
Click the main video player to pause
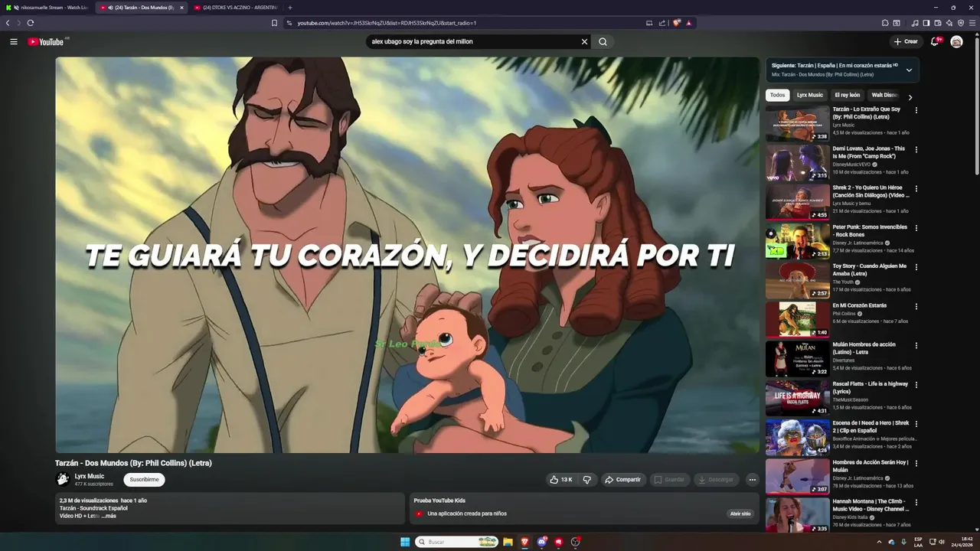click(407, 255)
